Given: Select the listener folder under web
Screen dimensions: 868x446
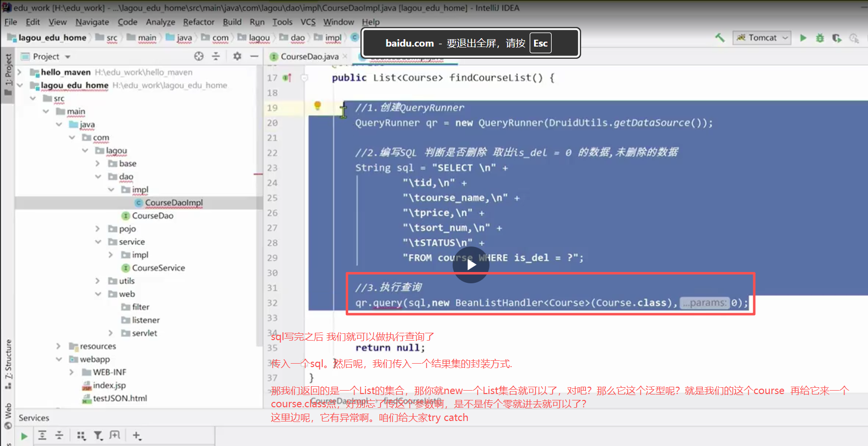Looking at the screenshot, I should [x=146, y=320].
